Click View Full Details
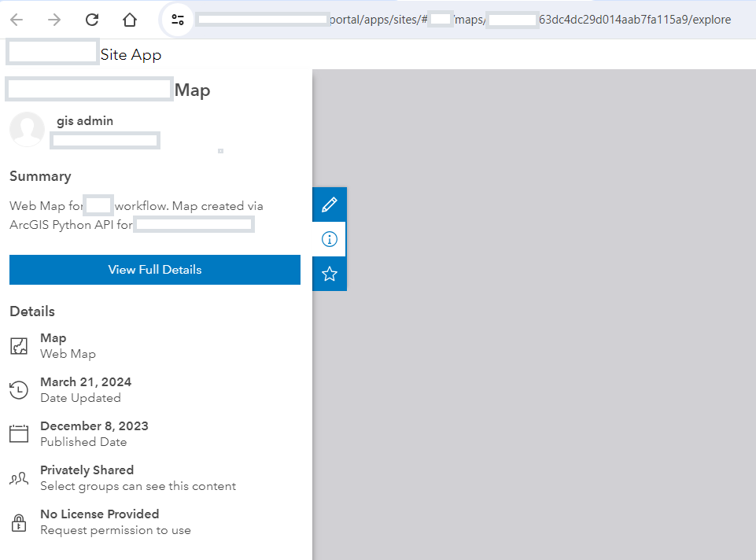Screen dimensions: 756x560 (x=154, y=270)
